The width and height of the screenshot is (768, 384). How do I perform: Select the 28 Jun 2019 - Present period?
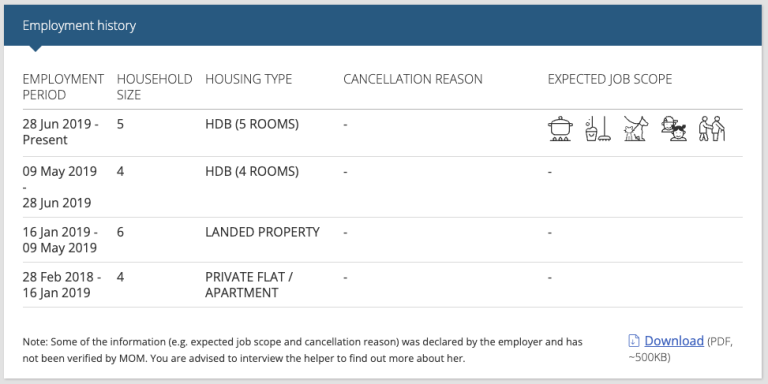(x=60, y=132)
